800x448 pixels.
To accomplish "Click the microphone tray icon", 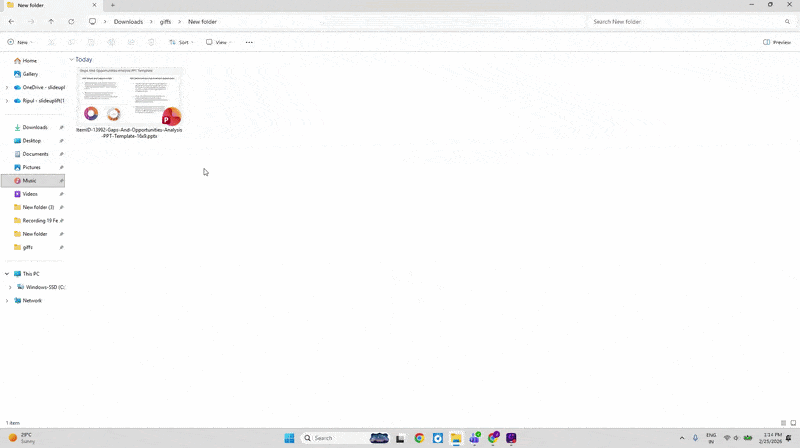I will [695, 438].
